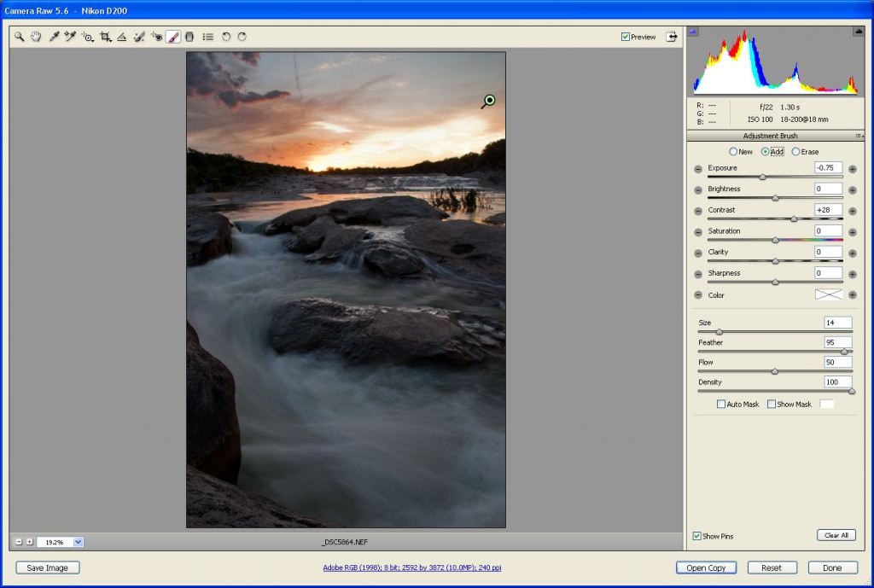Select the New adjustment radio button
The height and width of the screenshot is (588, 874).
pyautogui.click(x=732, y=152)
